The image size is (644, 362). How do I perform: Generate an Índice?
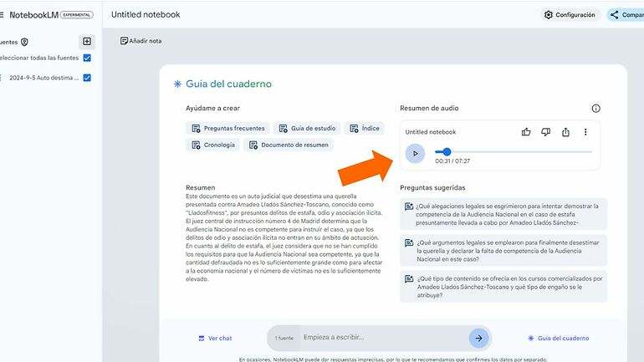point(365,128)
